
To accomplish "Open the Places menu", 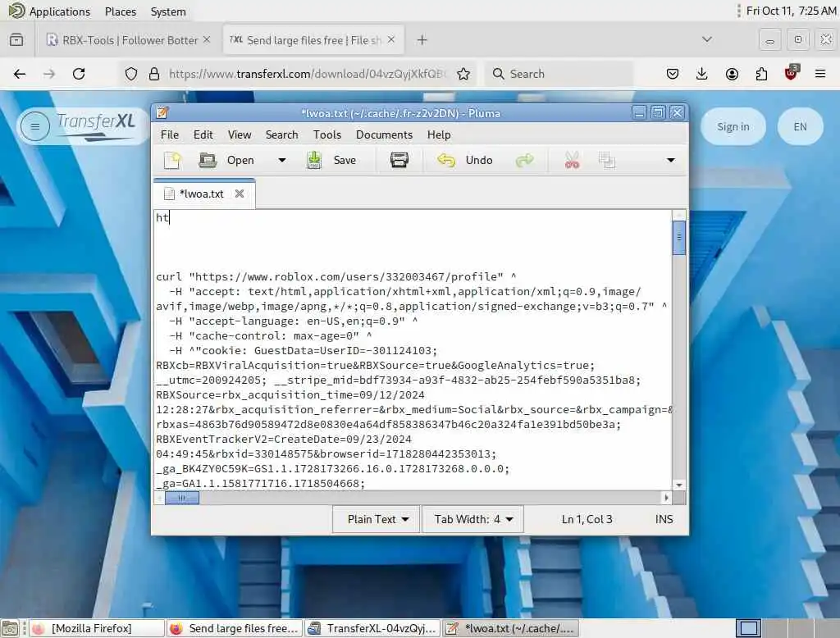I will (121, 11).
